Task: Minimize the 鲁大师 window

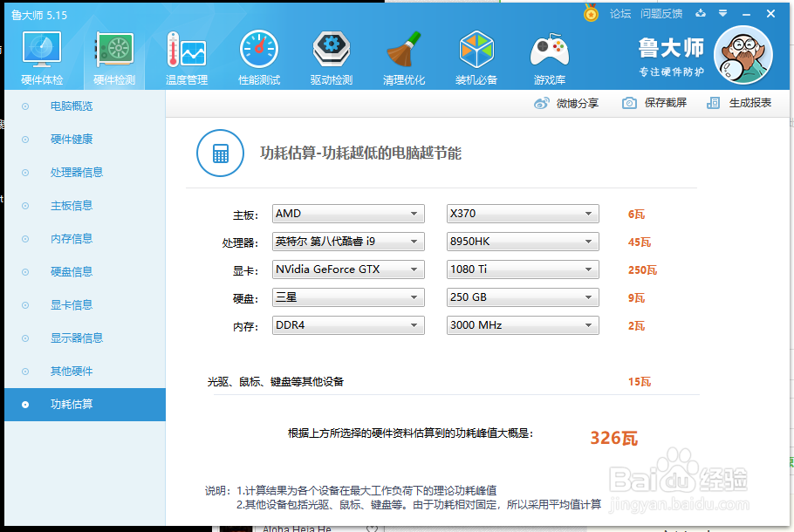Action: point(746,14)
